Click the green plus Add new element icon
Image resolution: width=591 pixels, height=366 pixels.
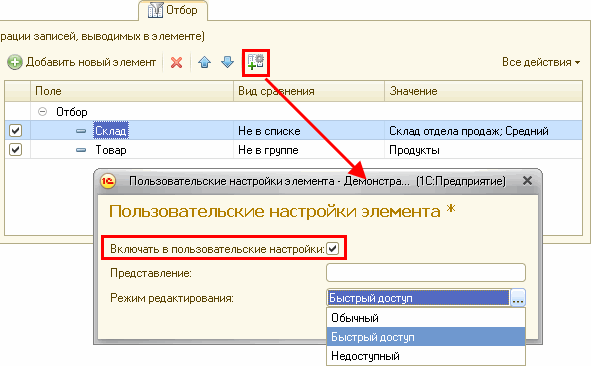(x=15, y=62)
